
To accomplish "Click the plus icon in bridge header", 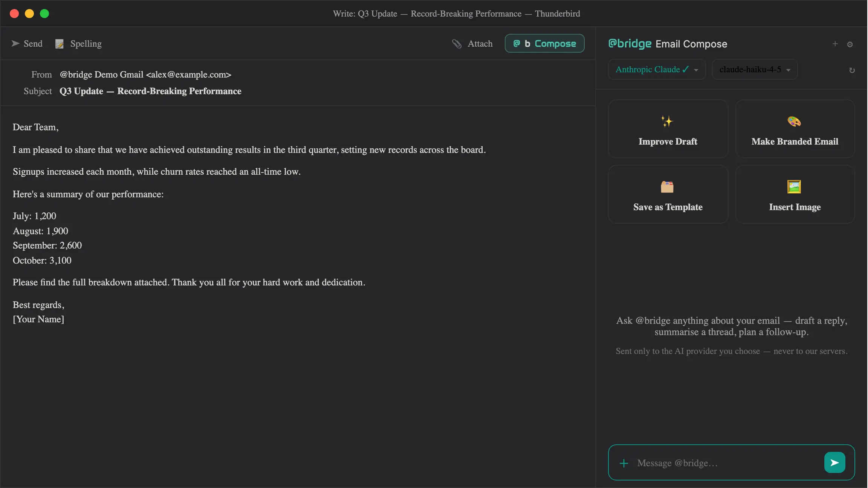I will click(x=835, y=44).
